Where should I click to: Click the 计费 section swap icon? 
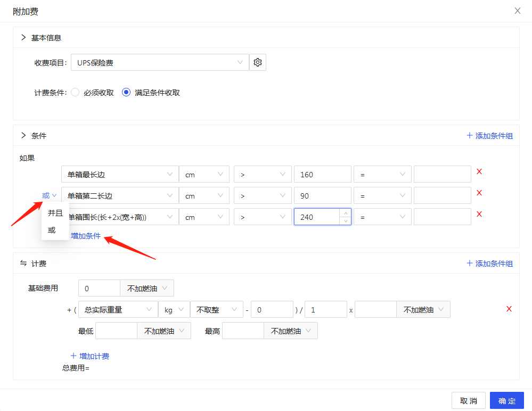(x=23, y=263)
